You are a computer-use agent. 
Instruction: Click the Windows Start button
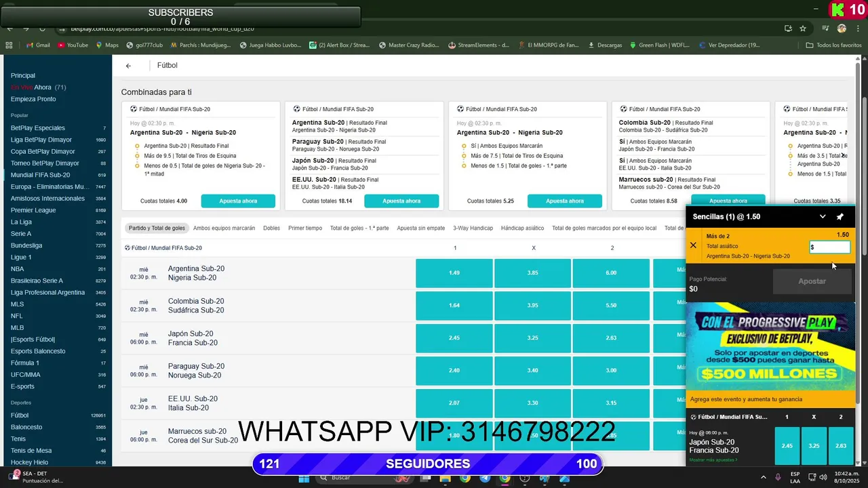click(x=304, y=478)
